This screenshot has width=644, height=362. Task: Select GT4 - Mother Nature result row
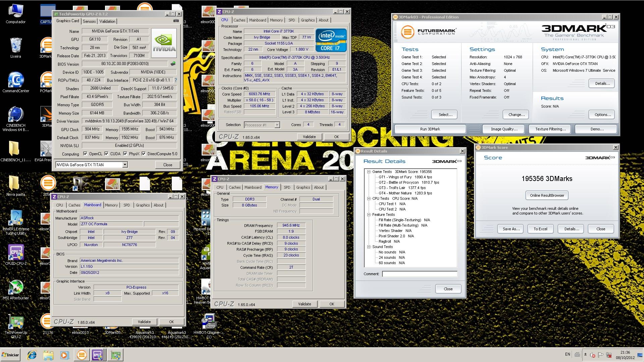[x=405, y=193]
